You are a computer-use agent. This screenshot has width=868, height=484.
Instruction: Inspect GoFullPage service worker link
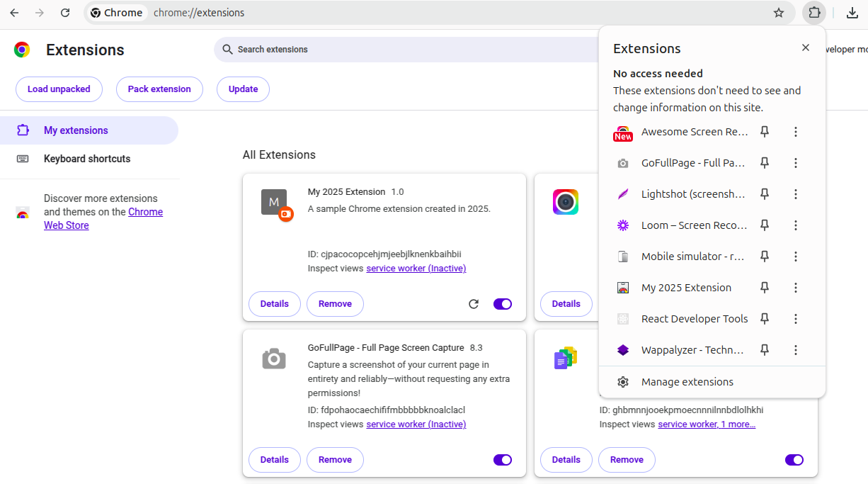coord(416,424)
